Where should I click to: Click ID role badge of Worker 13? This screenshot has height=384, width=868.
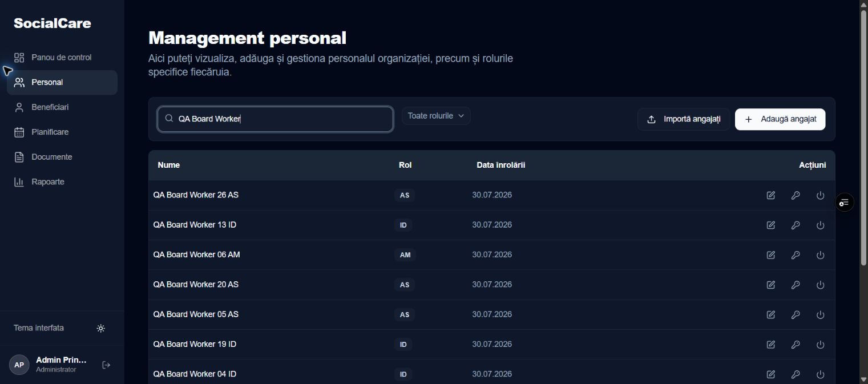tap(403, 225)
